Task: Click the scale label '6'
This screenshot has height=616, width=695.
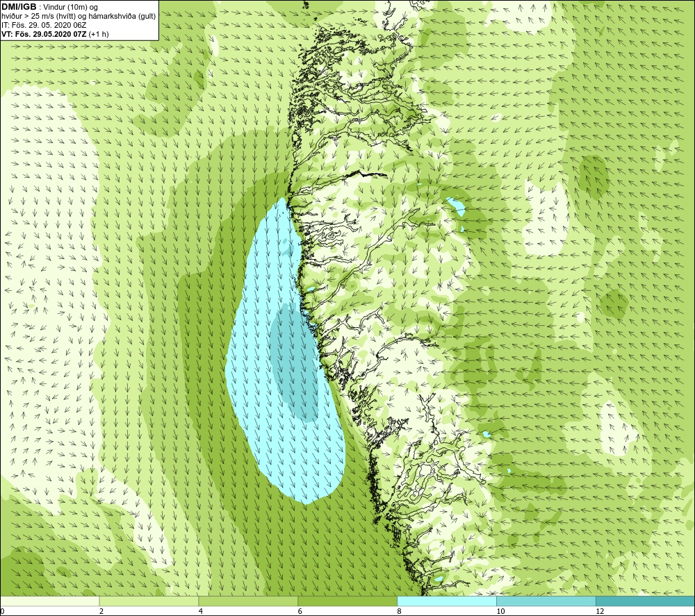Action: click(x=300, y=611)
